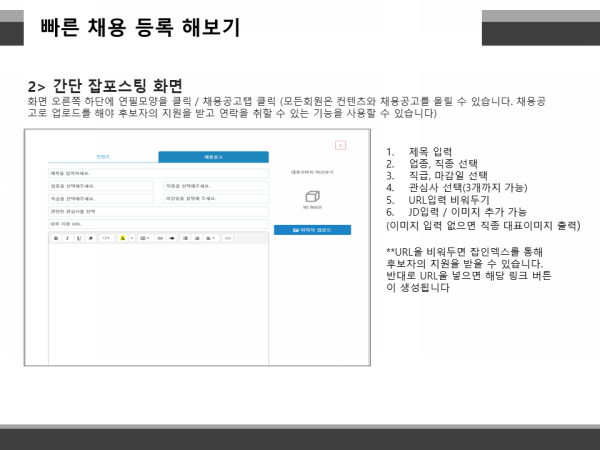Insert a hyperlink with the link icon
Viewport: 600px width, 450px height.
pos(162,238)
